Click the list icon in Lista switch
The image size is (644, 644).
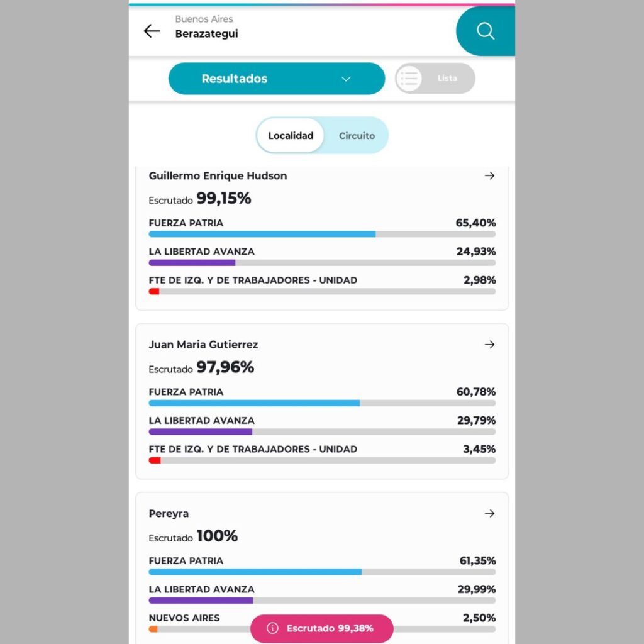pyautogui.click(x=409, y=79)
